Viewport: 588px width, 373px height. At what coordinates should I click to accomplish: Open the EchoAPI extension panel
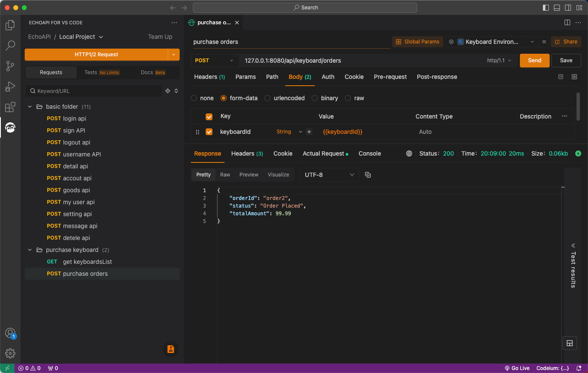click(x=10, y=127)
